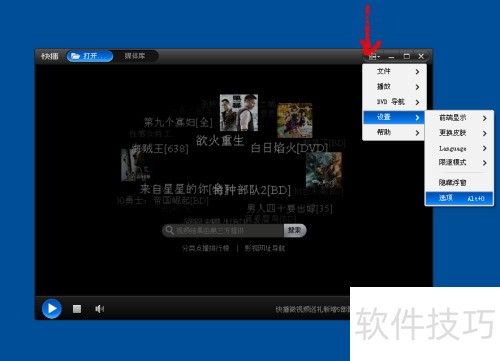500x361 pixels.
Task: Open the 分类点播排行榜 ranking link
Action: [x=206, y=248]
